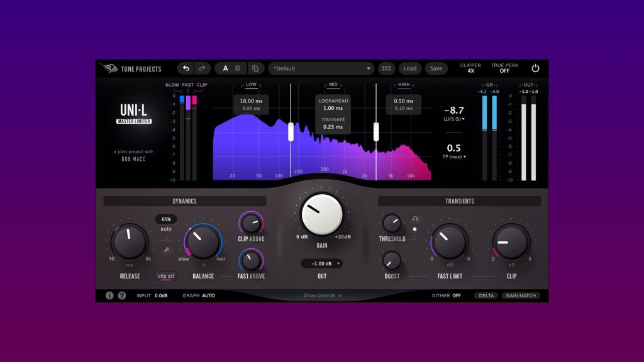Click the -8.7 loudness readout
Image resolution: width=644 pixels, height=362 pixels.
coord(454,110)
